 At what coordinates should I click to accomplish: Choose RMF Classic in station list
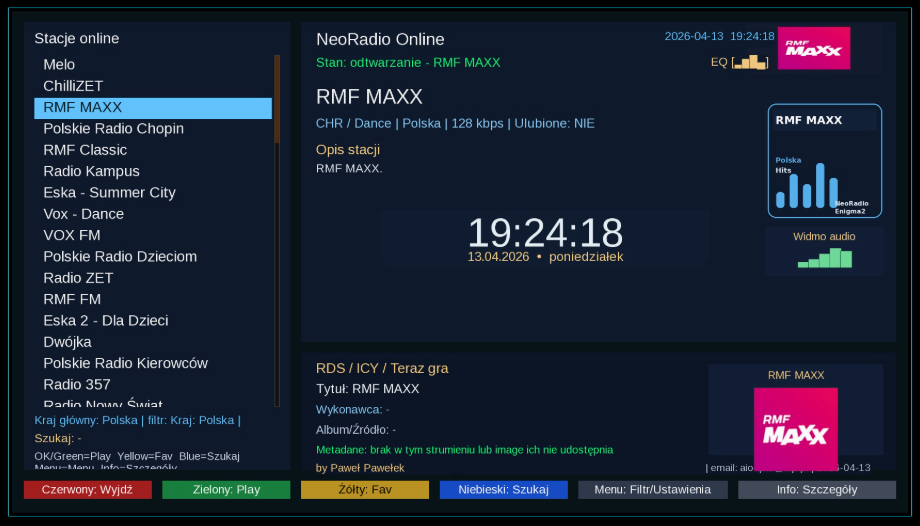(153, 150)
